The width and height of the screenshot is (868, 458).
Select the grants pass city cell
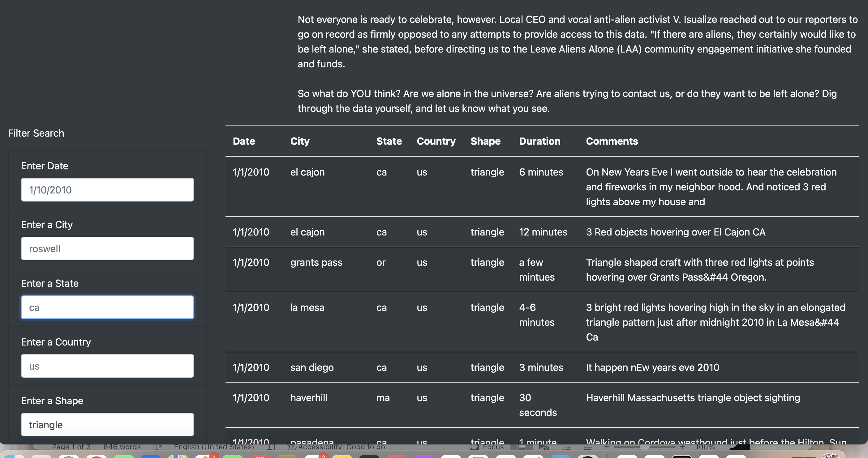(316, 262)
